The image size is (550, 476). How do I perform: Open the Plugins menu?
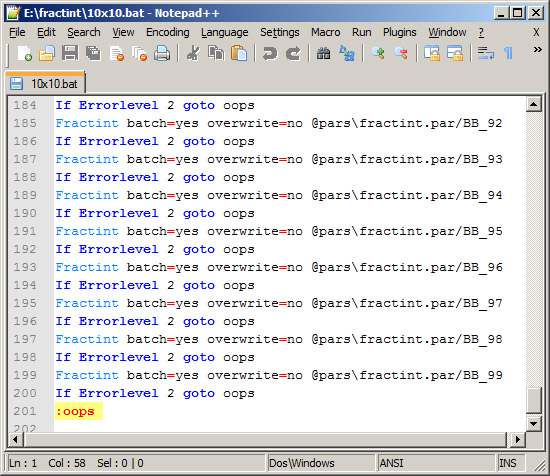[400, 32]
